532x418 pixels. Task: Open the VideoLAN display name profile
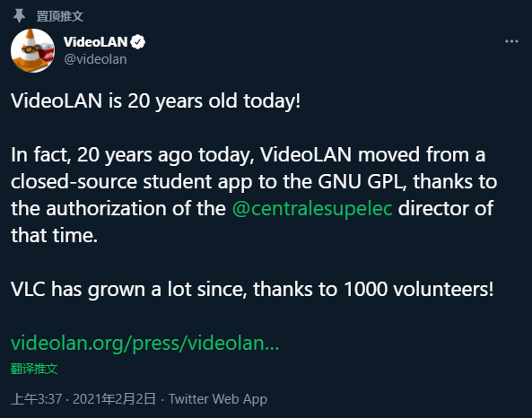95,42
